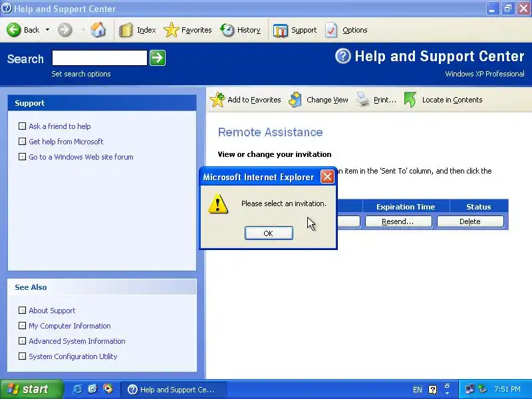Click inside the Search text field
The height and width of the screenshot is (399, 532).
(99, 58)
